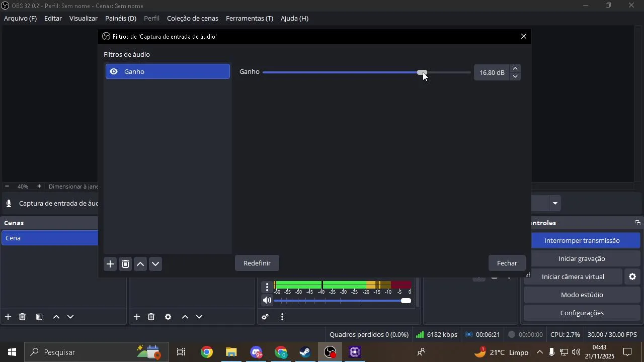This screenshot has height=362, width=644.
Task: Click Interromper transmissão to stop streaming
Action: (x=582, y=240)
